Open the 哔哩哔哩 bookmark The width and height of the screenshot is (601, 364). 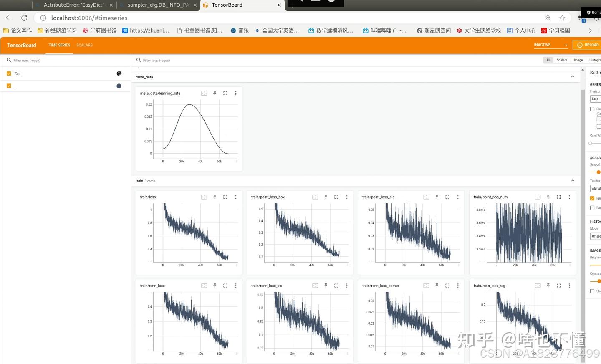384,30
